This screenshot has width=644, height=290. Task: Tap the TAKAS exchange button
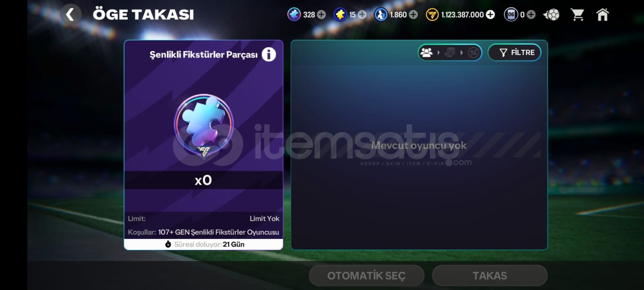pyautogui.click(x=489, y=276)
